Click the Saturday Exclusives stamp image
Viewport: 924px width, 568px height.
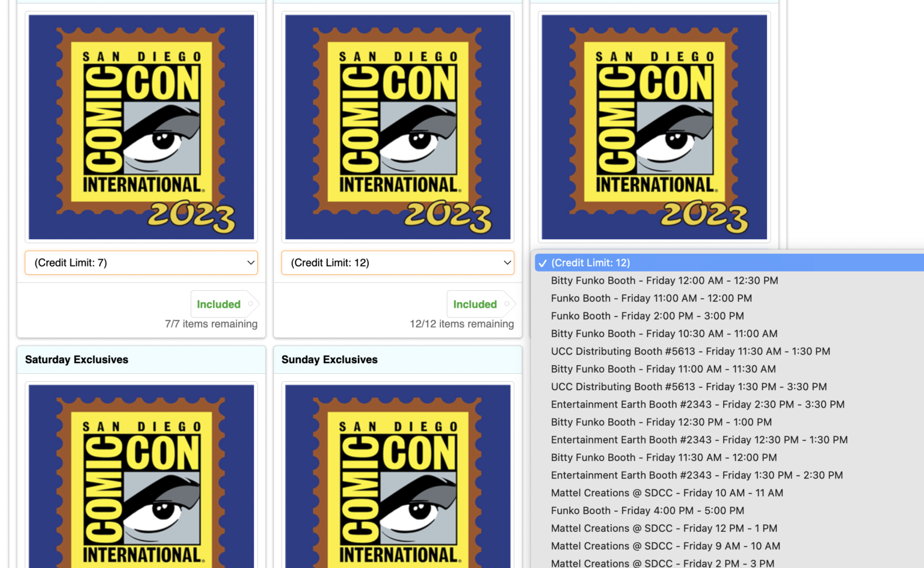click(x=141, y=481)
